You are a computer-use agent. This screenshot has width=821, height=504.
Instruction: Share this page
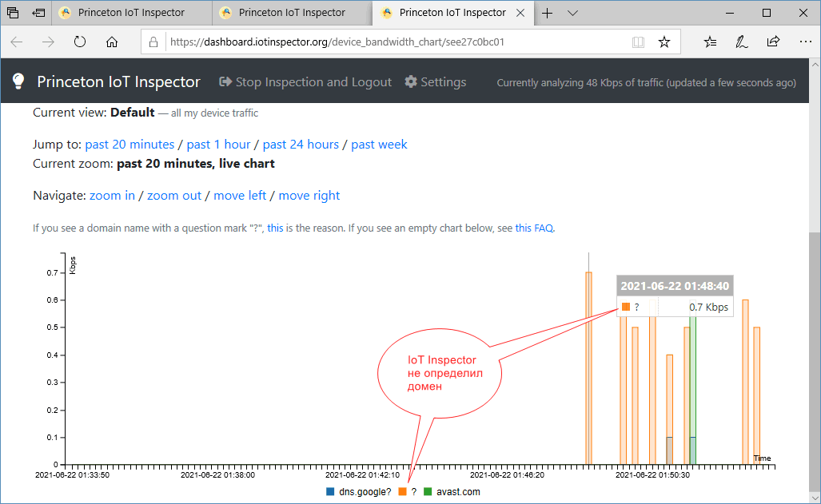point(773,42)
